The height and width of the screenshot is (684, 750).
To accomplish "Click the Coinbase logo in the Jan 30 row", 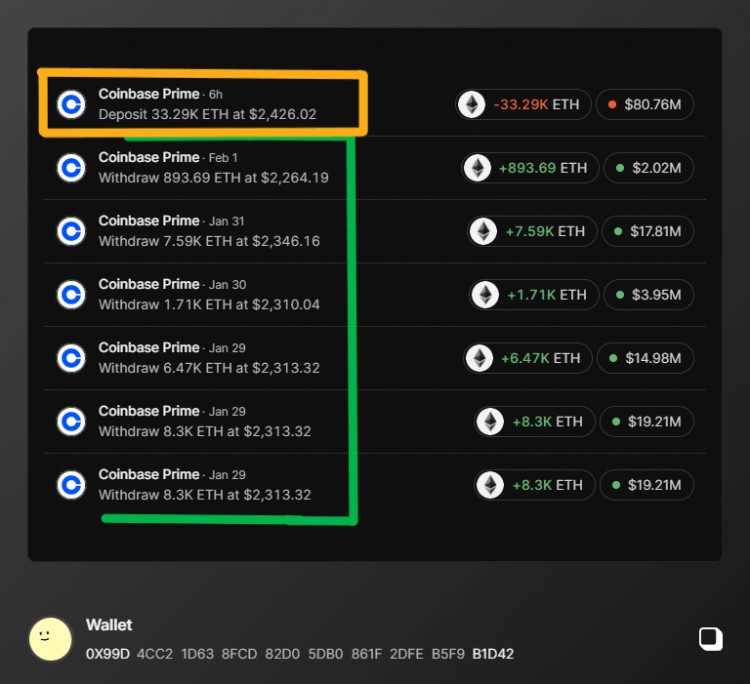I will [x=71, y=295].
